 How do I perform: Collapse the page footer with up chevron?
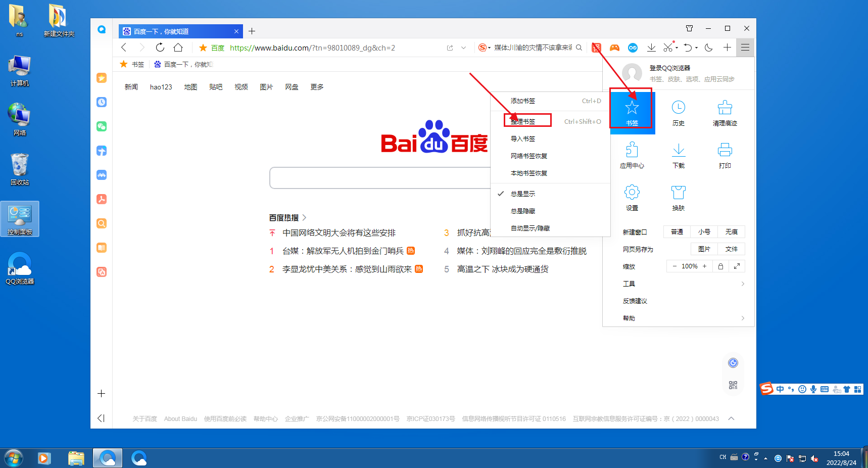tap(731, 418)
